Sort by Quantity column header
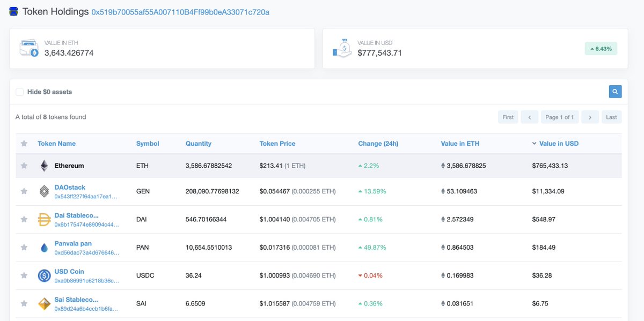Viewport: 644px width, 321px height. coord(199,144)
